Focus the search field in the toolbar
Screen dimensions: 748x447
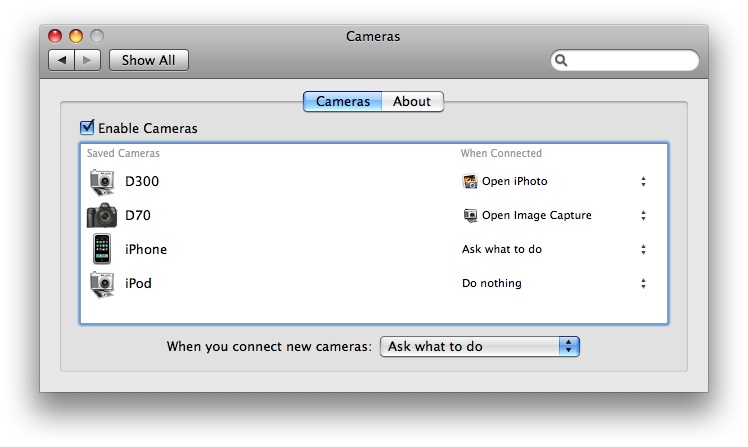pos(624,61)
